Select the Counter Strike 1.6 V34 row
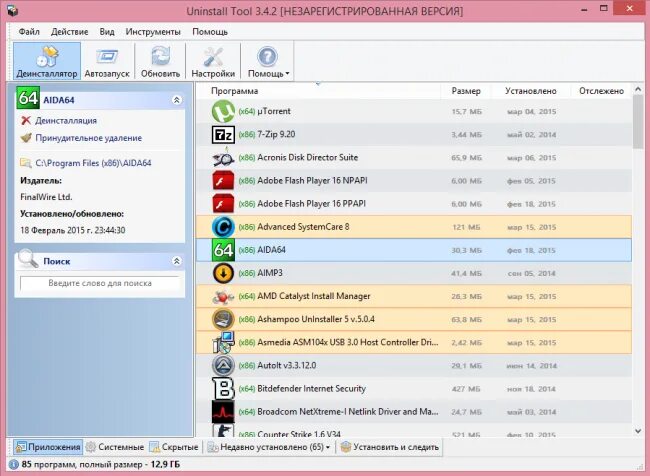The image size is (650, 476). pyautogui.click(x=414, y=431)
